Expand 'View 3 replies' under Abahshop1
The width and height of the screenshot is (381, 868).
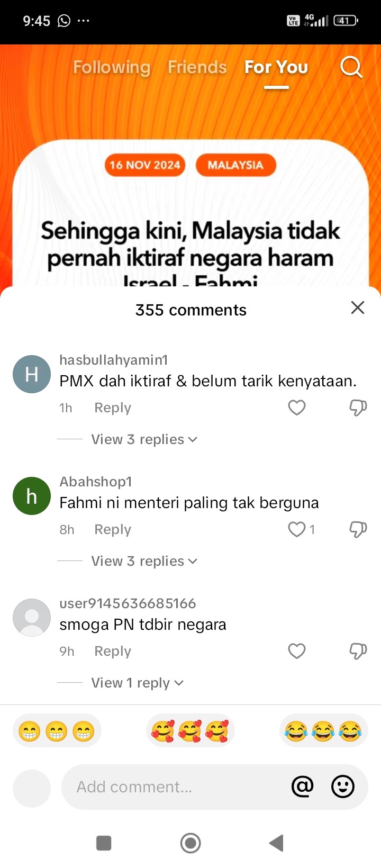(144, 561)
